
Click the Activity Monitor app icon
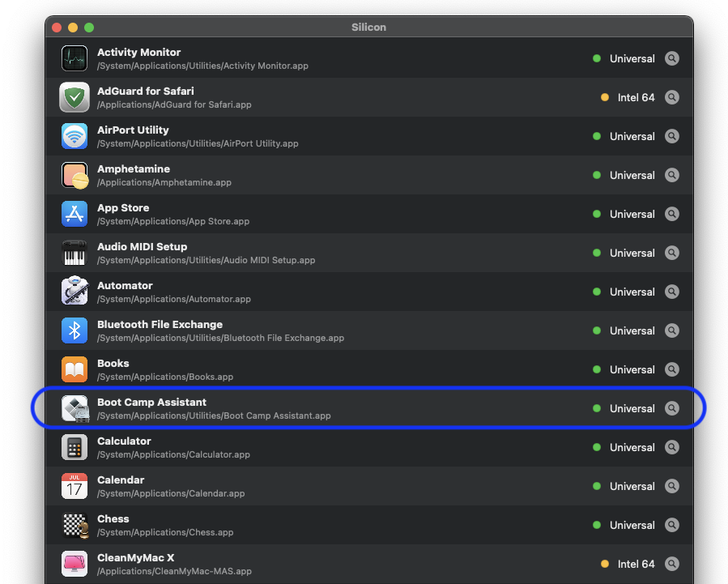coord(75,58)
